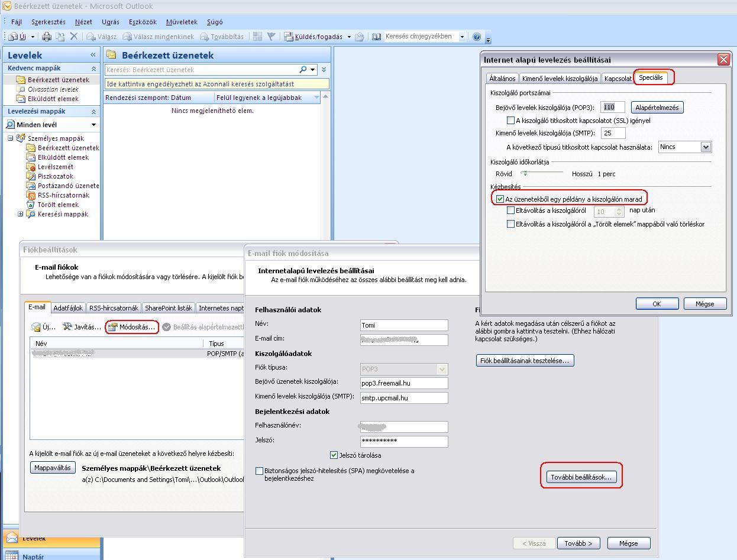Image resolution: width=737 pixels, height=560 pixels.
Task: Click the Print icon in toolbar
Action: (47, 37)
